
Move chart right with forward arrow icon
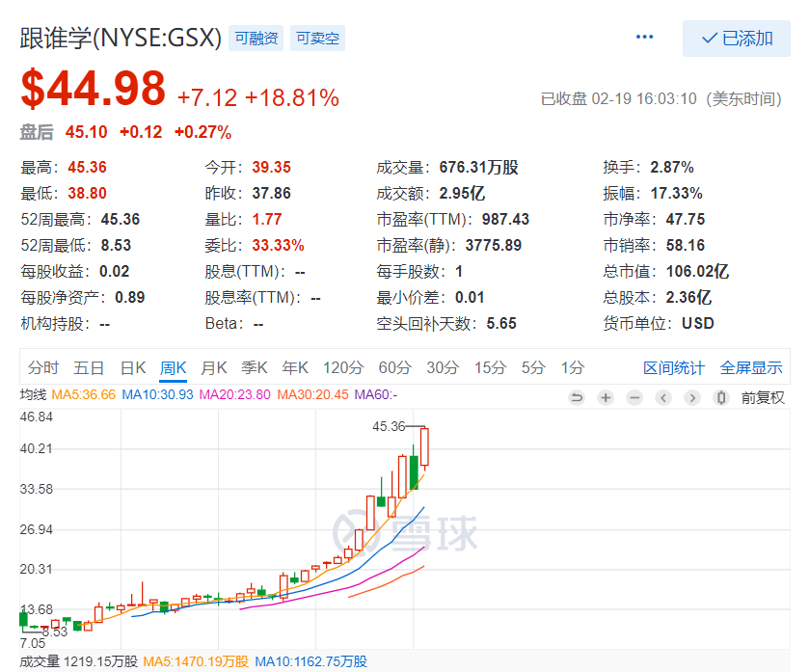(692, 397)
